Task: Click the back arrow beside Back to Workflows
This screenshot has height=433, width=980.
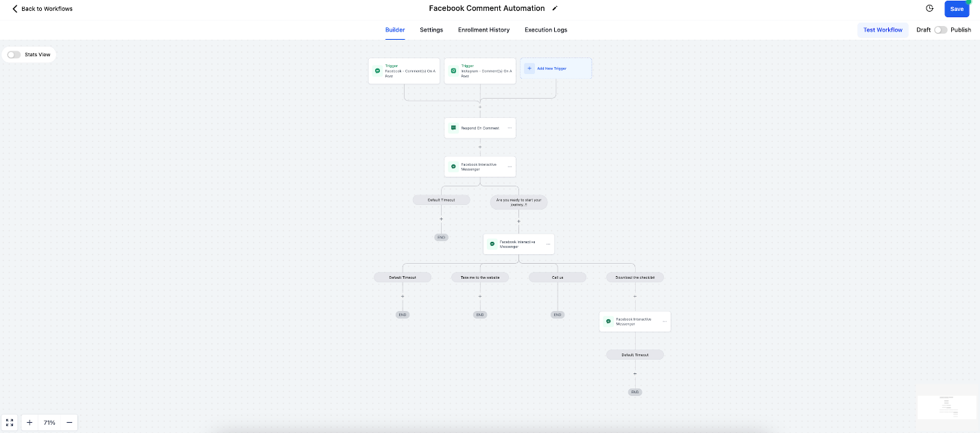Action: tap(15, 9)
